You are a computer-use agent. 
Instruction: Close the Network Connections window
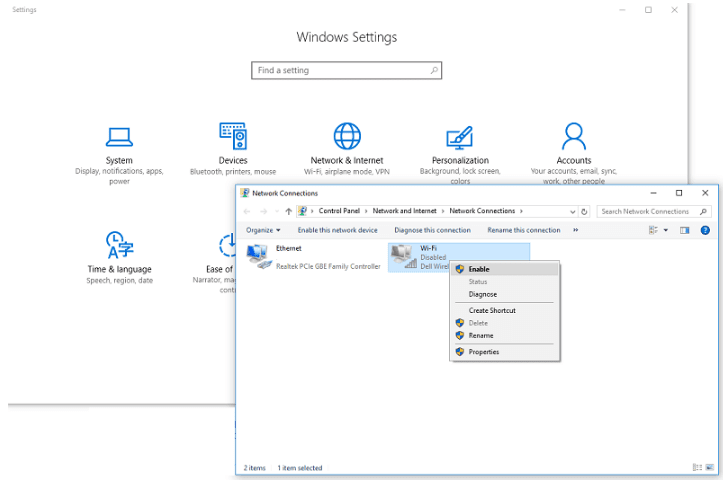pos(705,193)
